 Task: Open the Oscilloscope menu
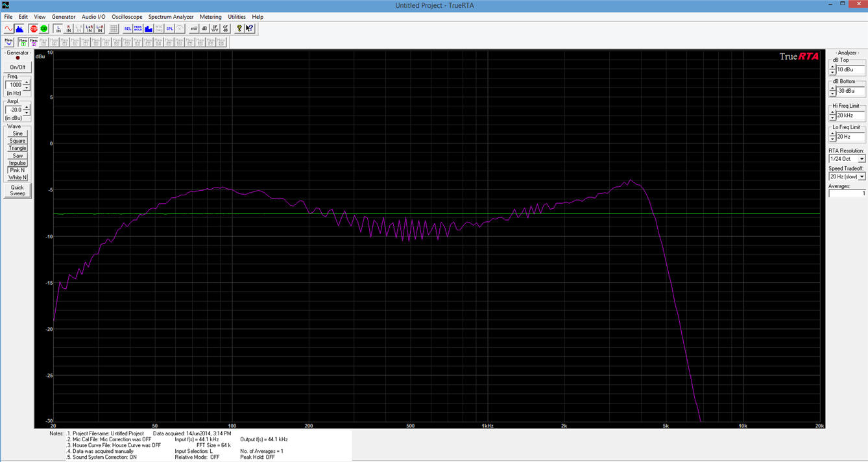pyautogui.click(x=127, y=17)
